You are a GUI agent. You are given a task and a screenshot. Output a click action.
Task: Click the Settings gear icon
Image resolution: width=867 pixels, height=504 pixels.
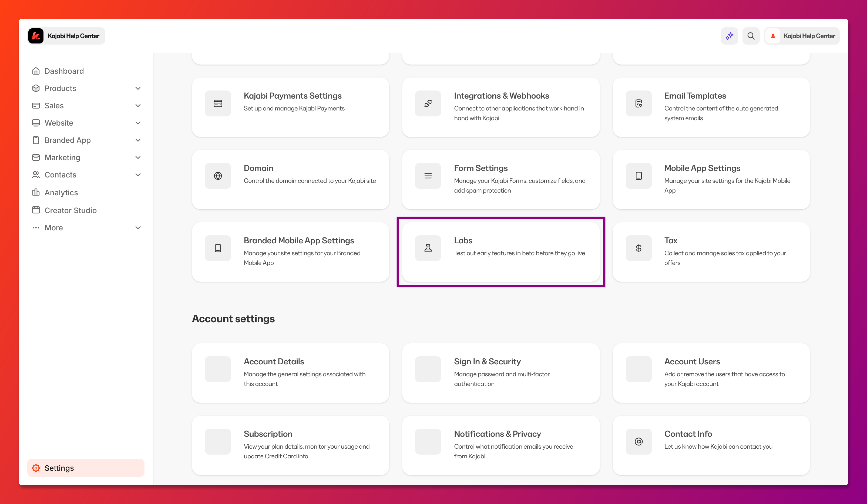(x=36, y=468)
